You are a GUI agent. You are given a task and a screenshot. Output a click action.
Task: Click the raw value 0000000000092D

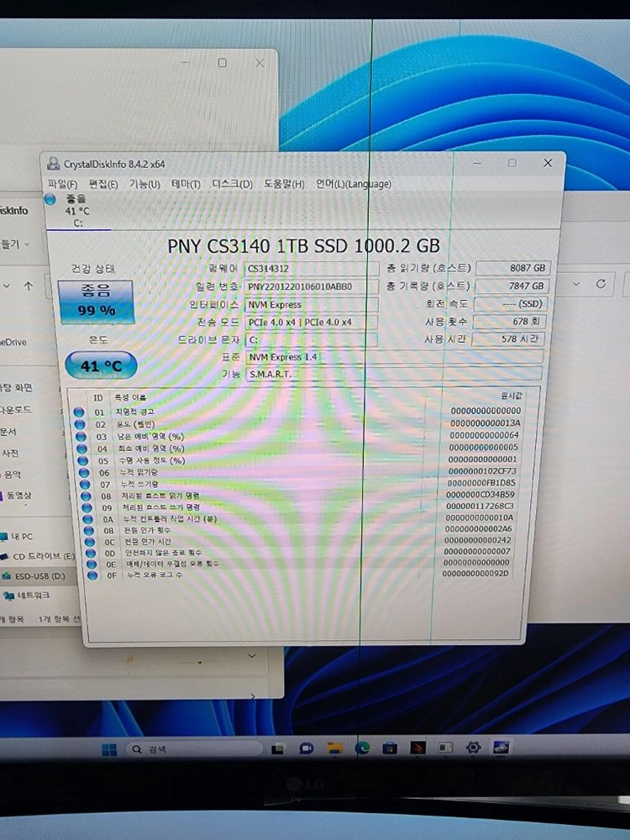[475, 573]
